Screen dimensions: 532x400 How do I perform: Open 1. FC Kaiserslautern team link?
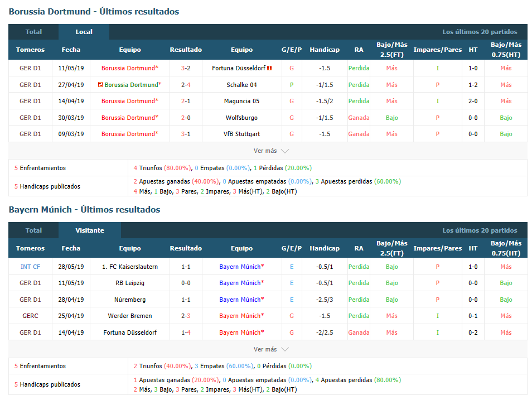(x=130, y=267)
